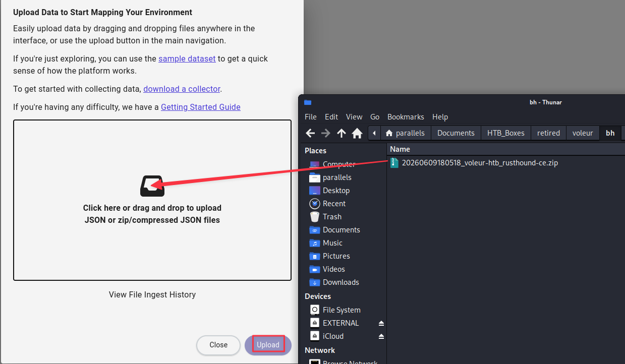Open the sample dataset link
This screenshot has height=364, width=625.
tap(187, 59)
